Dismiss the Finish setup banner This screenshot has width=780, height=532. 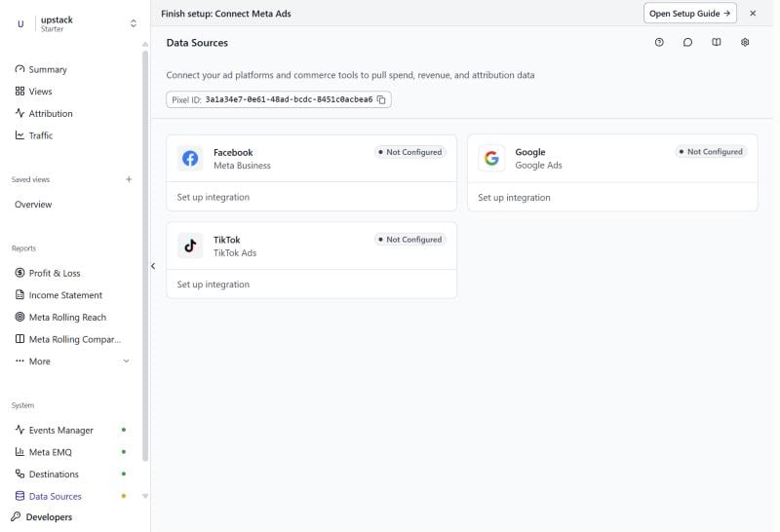[x=753, y=14]
